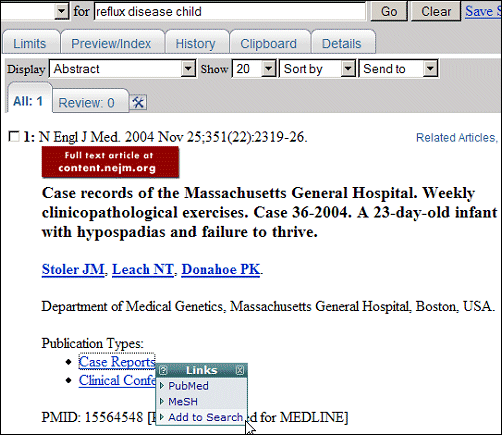Switch to the Preview/Index tab
The height and width of the screenshot is (435, 502).
point(111,43)
